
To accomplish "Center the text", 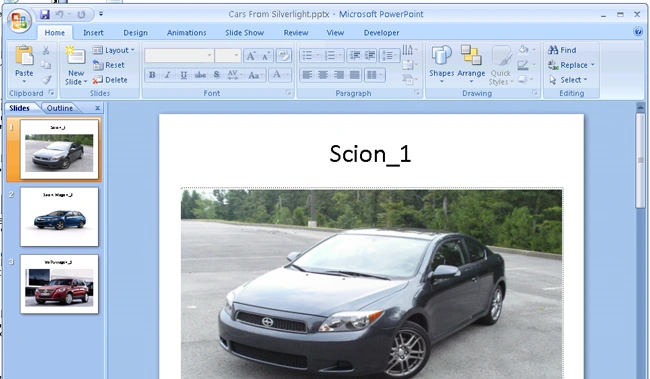I will pyautogui.click(x=323, y=75).
